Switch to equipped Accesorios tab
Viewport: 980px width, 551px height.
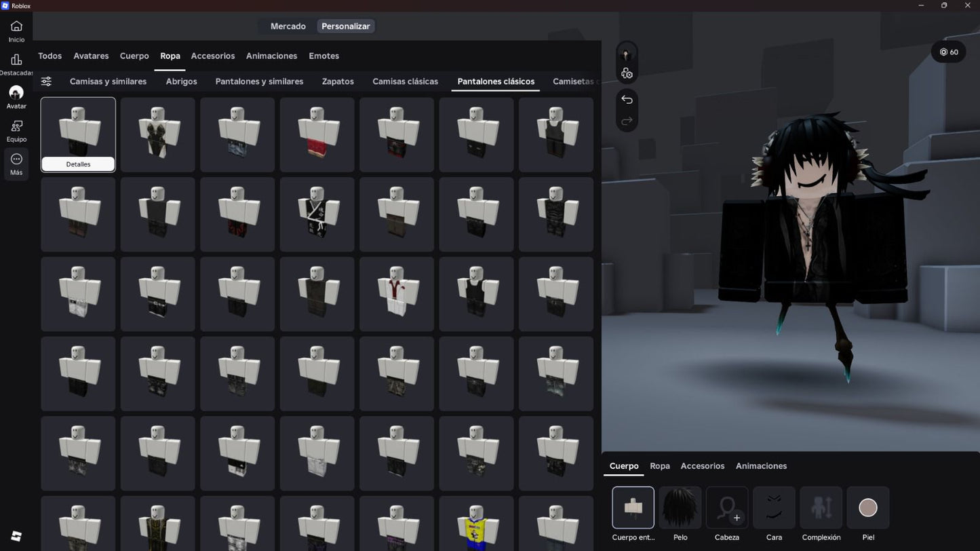(703, 466)
